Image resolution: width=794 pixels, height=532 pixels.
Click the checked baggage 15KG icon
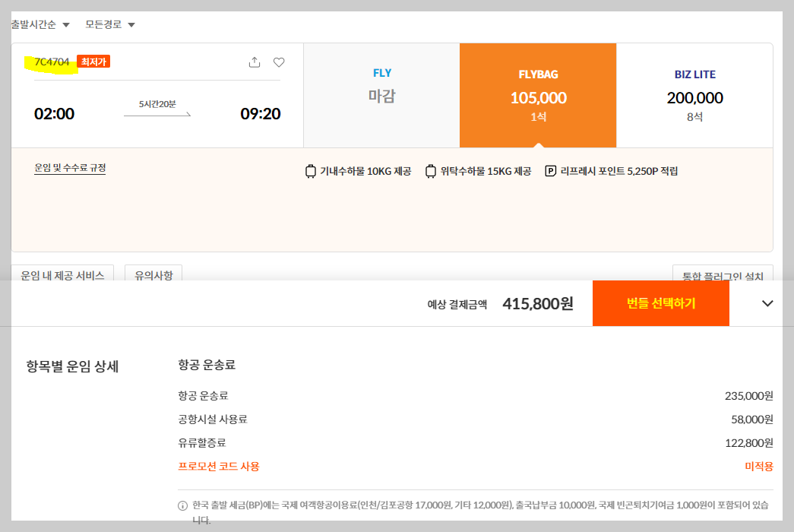[x=430, y=171]
